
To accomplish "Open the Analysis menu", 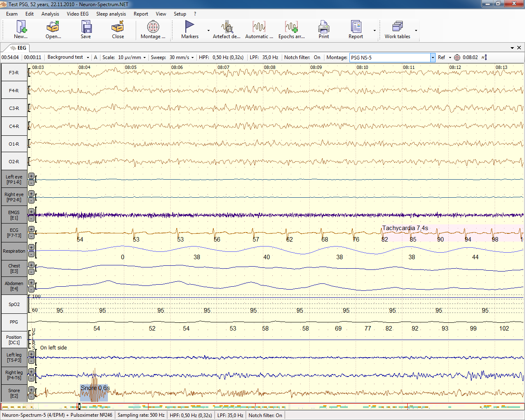I will 50,14.
